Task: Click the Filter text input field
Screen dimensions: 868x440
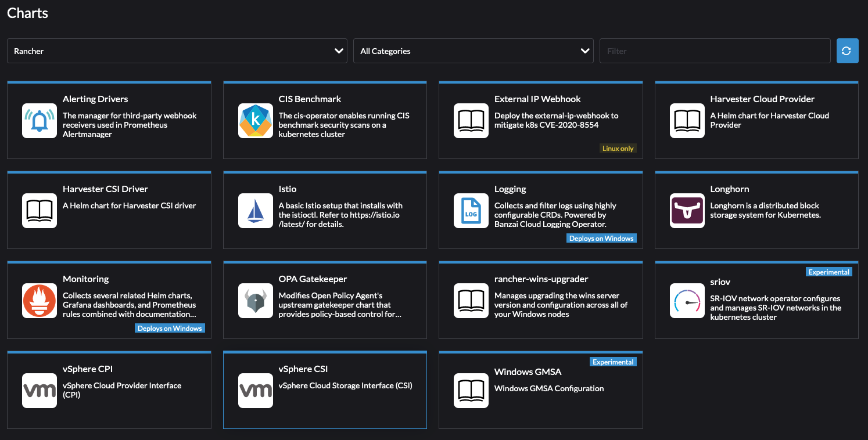Action: tap(715, 51)
